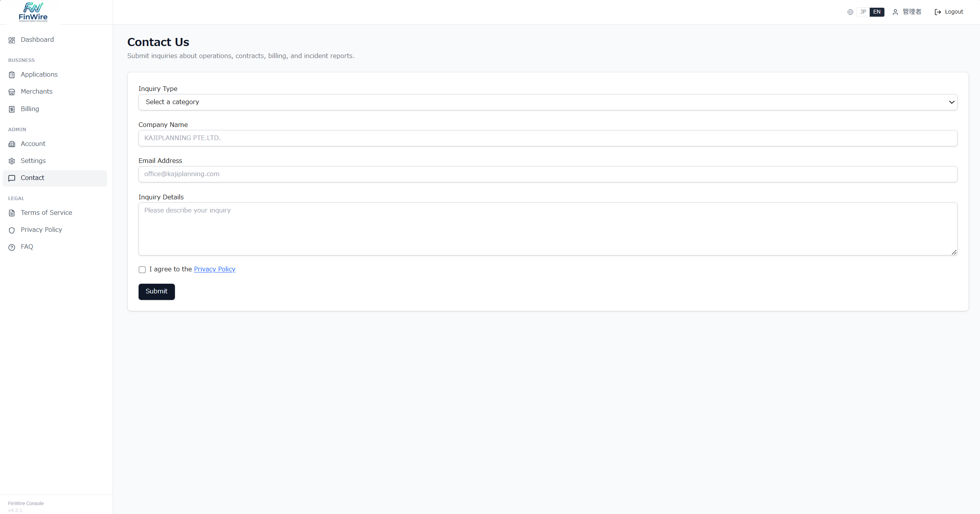
Task: Open the Inquiry Type category dropdown
Action: [548, 102]
